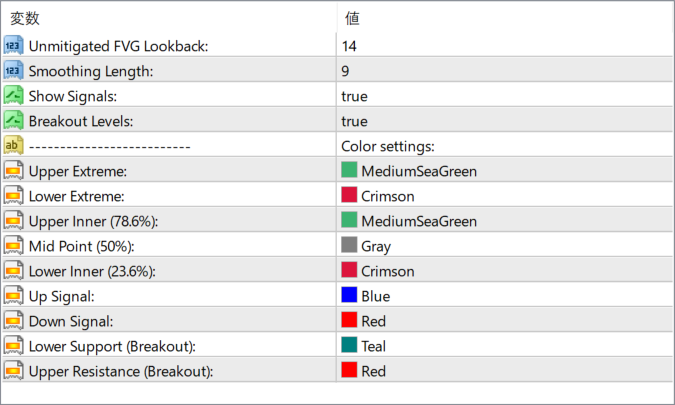This screenshot has width=675, height=405.
Task: Click the color icon beside Up Signal
Action: tap(13, 296)
